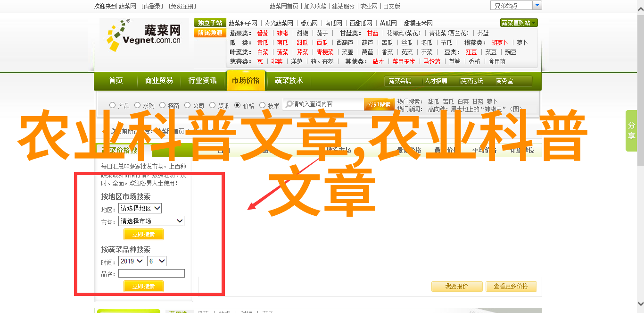The width and height of the screenshot is (644, 313).
Task: Click the 我要报价 button
Action: click(457, 286)
